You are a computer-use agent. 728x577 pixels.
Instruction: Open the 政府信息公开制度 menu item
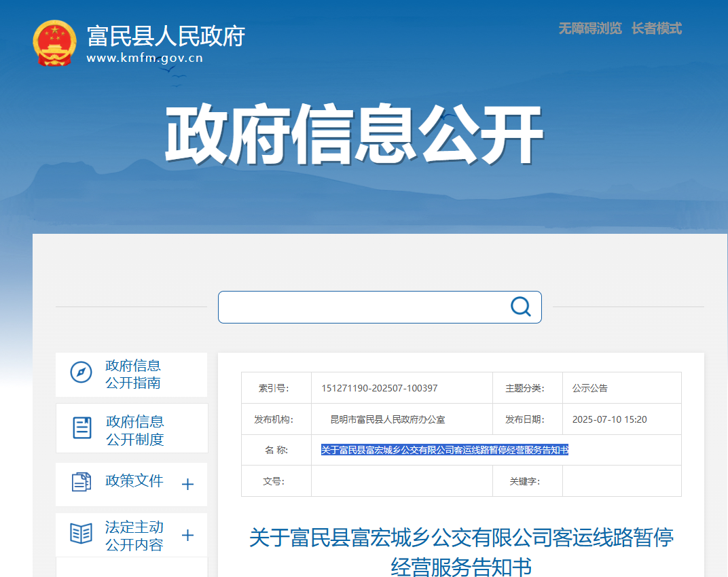tap(134, 430)
